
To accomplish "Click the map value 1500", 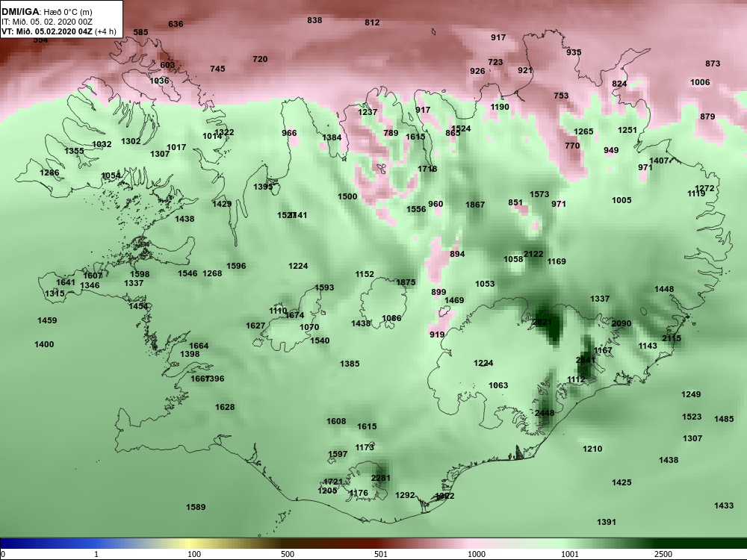I will click(x=347, y=196).
